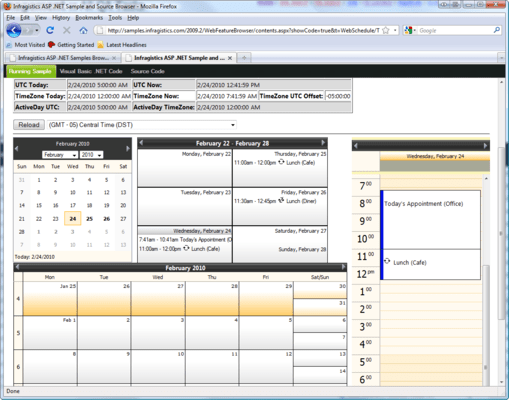
Task: Click TimeZone UTC Offset value -05:00:00
Action: (x=338, y=96)
